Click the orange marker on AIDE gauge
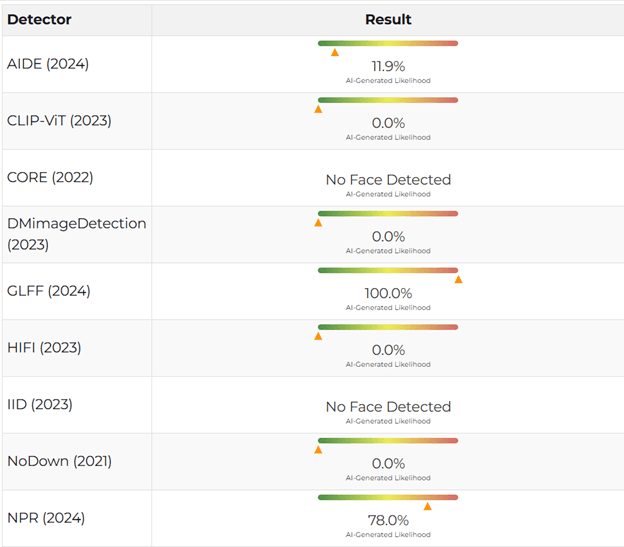The height and width of the screenshot is (547, 624). tap(335, 52)
